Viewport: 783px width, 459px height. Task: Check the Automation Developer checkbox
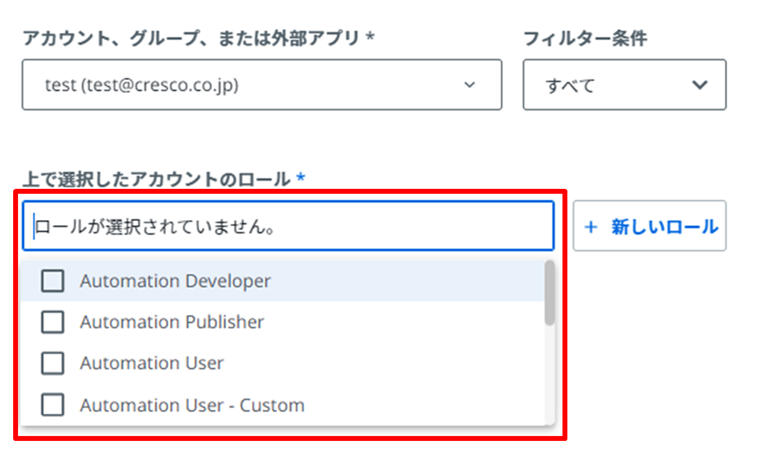[x=52, y=281]
